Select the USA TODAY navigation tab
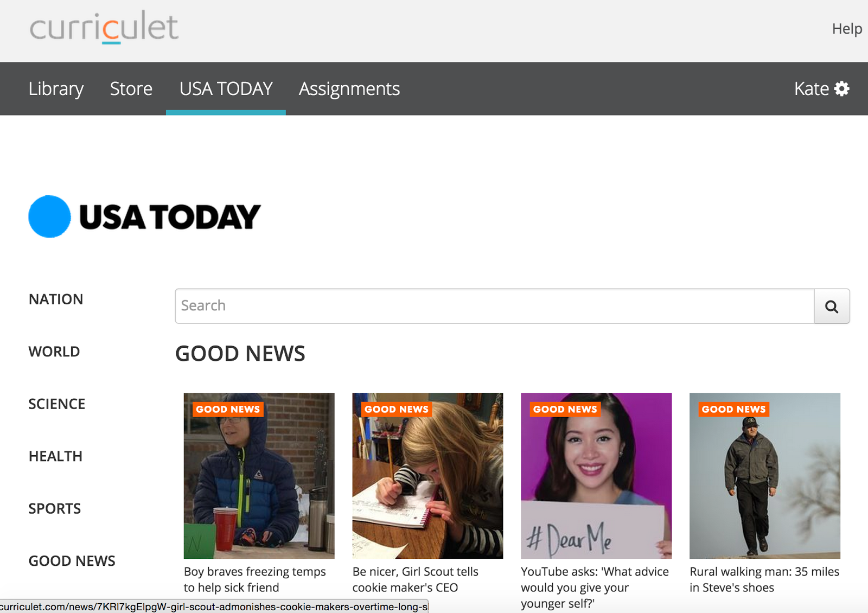The image size is (868, 613). click(226, 88)
